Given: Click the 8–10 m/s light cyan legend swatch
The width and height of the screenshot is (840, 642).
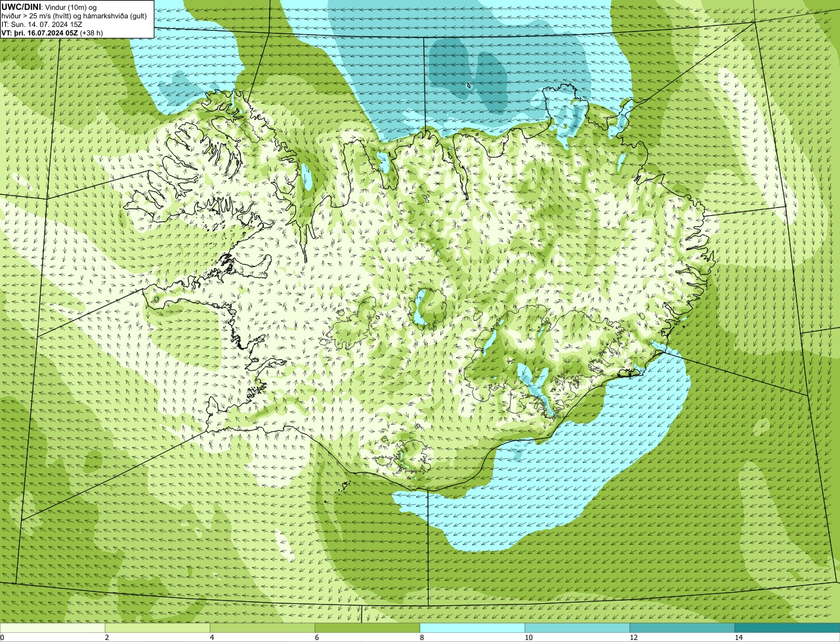Looking at the screenshot, I should click(472, 628).
